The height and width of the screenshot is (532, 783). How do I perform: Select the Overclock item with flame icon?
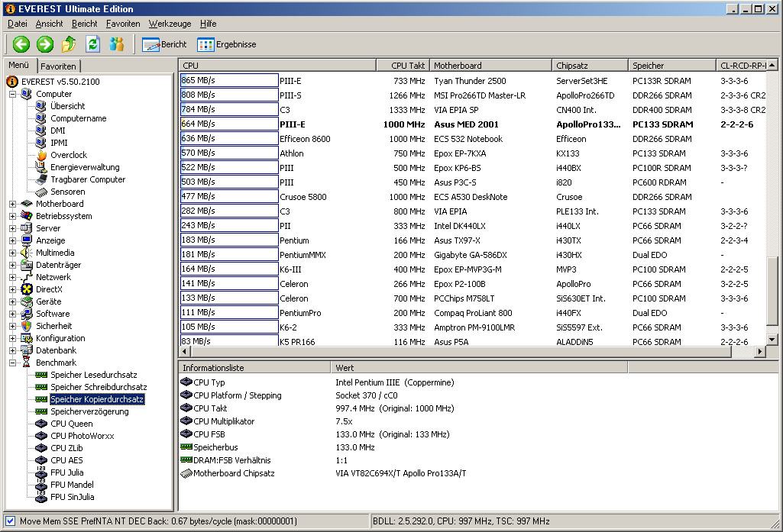tap(68, 155)
